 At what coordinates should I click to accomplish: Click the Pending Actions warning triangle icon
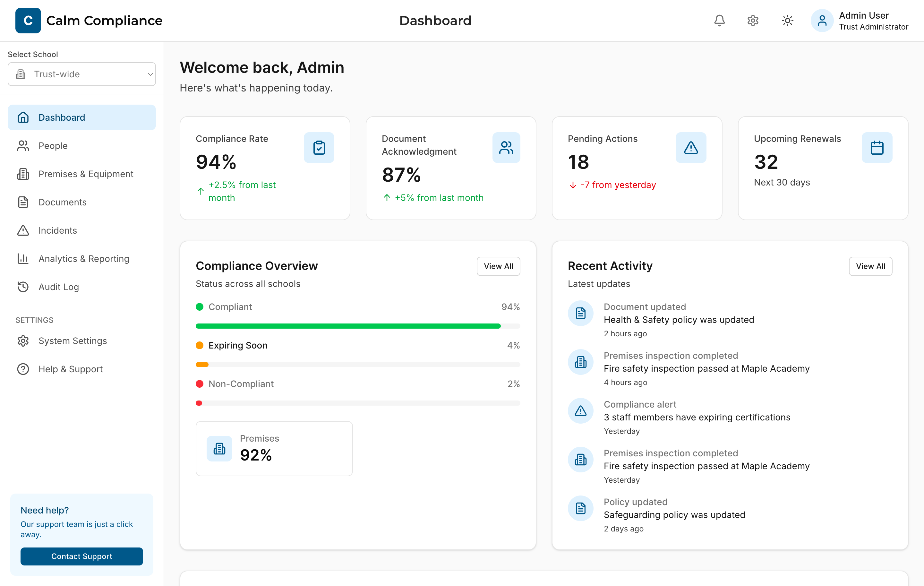[x=691, y=148]
